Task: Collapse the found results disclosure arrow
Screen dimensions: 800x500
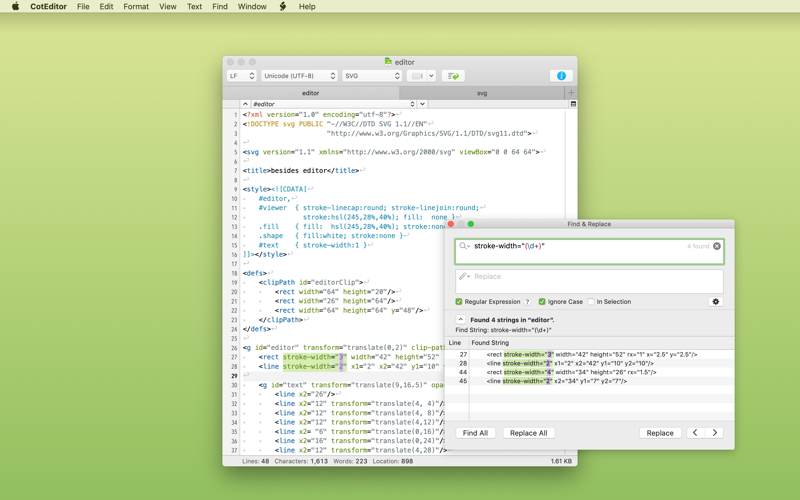Action: point(460,320)
